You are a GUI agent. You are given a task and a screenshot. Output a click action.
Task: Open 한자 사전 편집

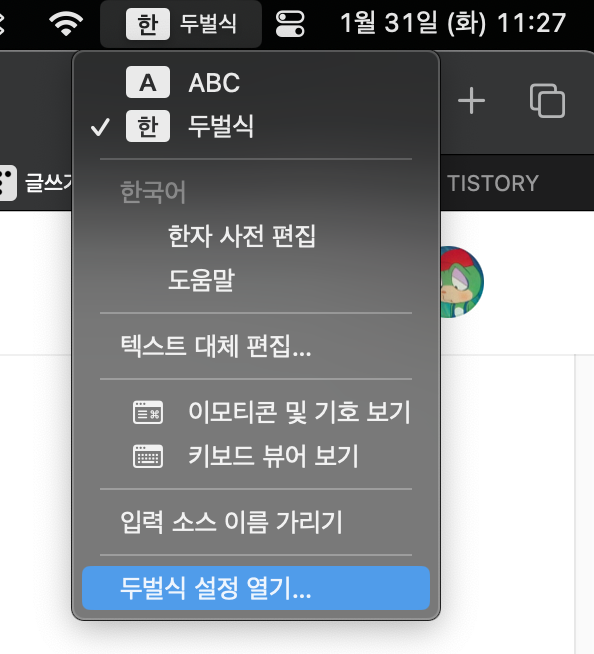click(x=256, y=236)
